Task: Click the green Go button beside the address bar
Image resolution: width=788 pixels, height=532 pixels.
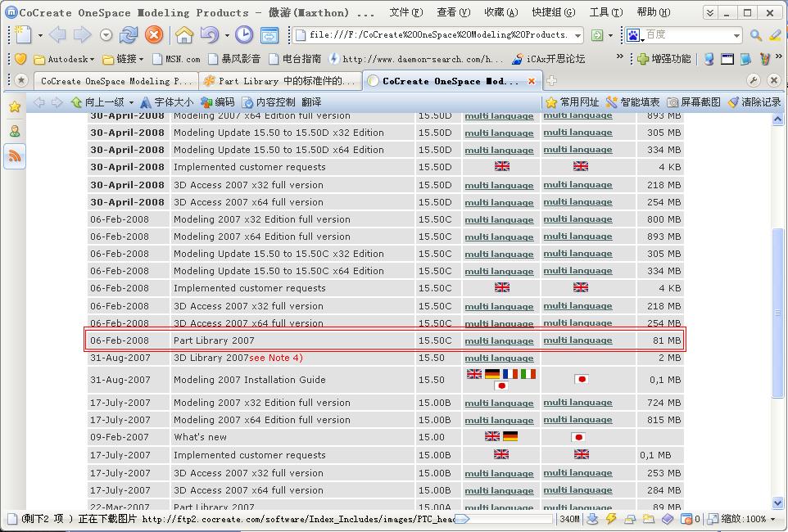Action: click(x=597, y=35)
